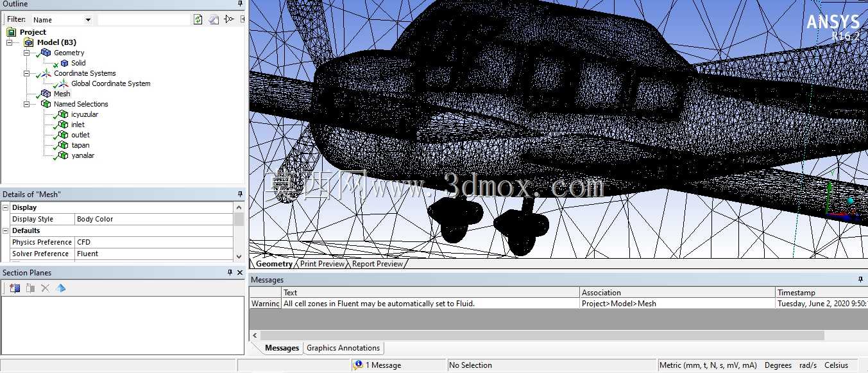
Task: Click the Fluent solver preference value
Action: click(154, 254)
